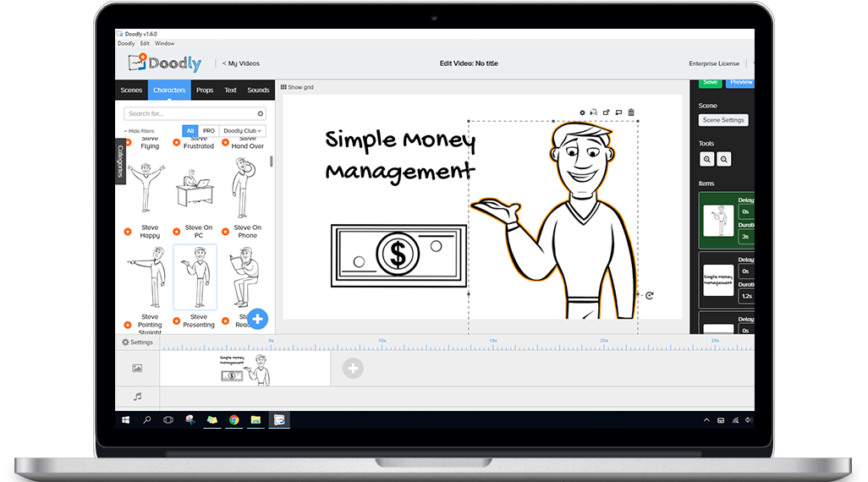Click the rotate handle beside character
This screenshot has height=482, width=868.
click(x=650, y=295)
